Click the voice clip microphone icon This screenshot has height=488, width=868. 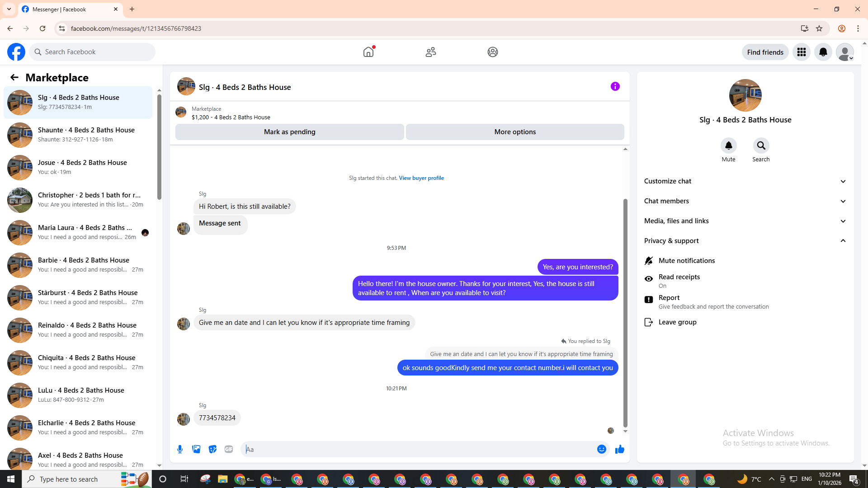coord(180,449)
